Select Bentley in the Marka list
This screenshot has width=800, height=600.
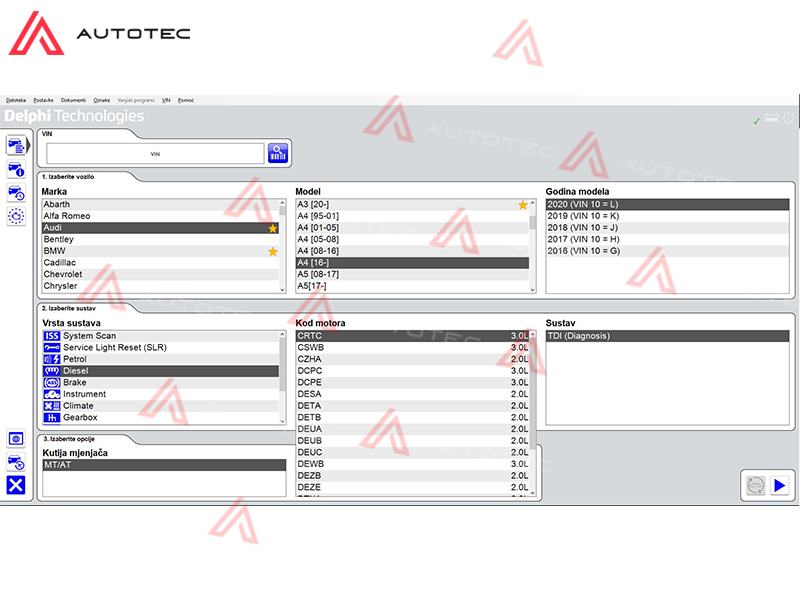160,239
